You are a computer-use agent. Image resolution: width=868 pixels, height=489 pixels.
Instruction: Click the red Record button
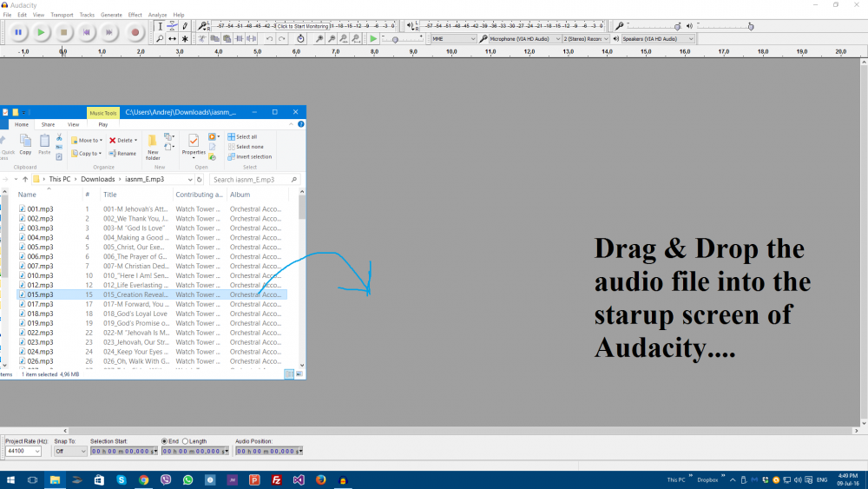pos(135,33)
